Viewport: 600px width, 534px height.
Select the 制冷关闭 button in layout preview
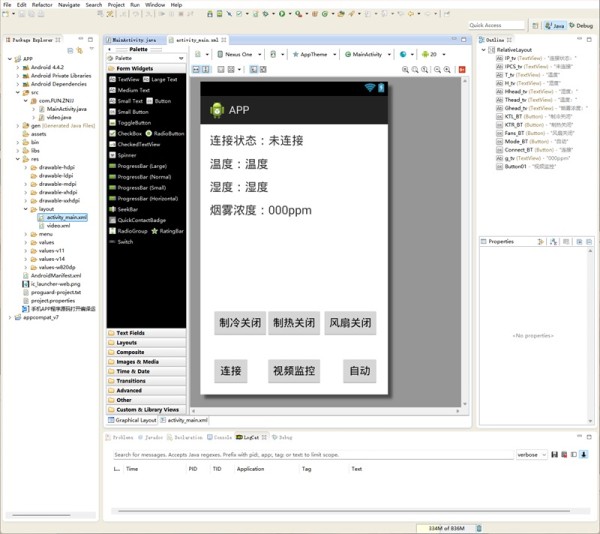[240, 323]
